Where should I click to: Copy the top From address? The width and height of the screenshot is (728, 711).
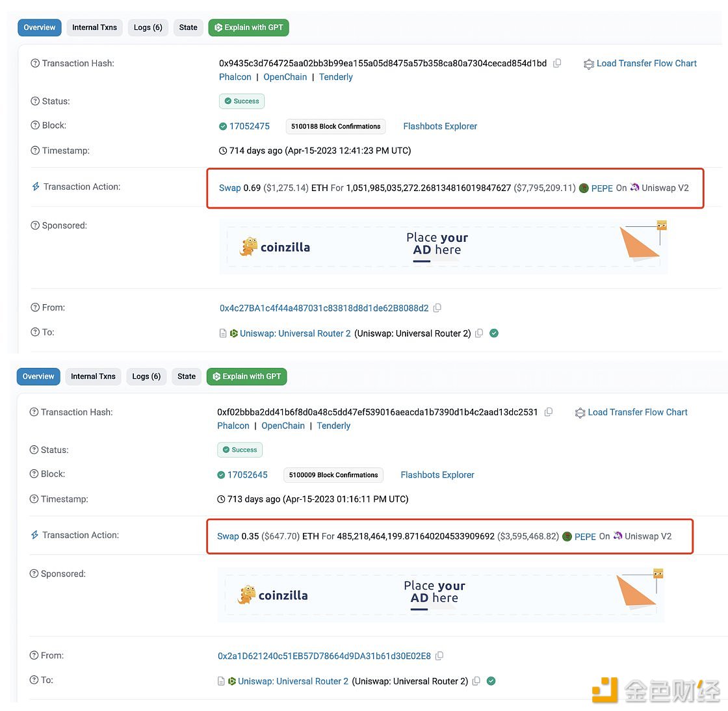coord(437,308)
